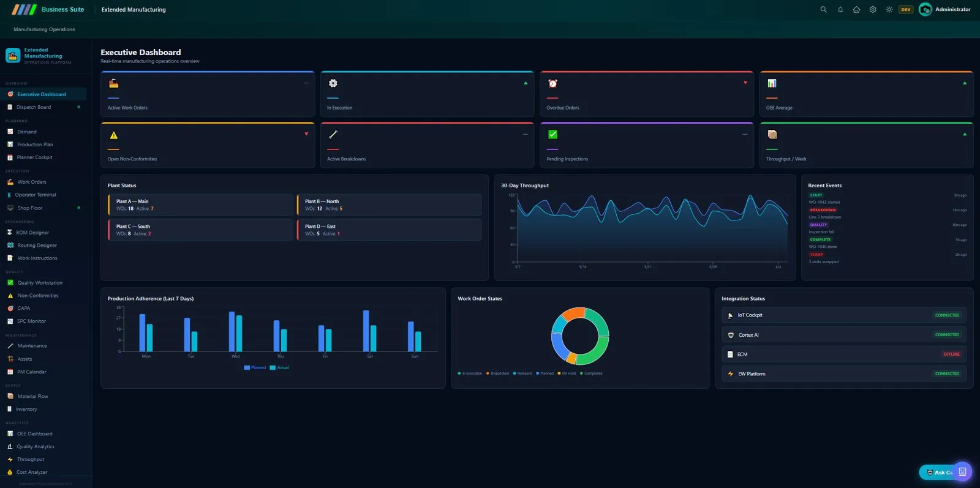Screen dimensions: 980x488
Task: Go to home via the house icon
Action: point(856,10)
